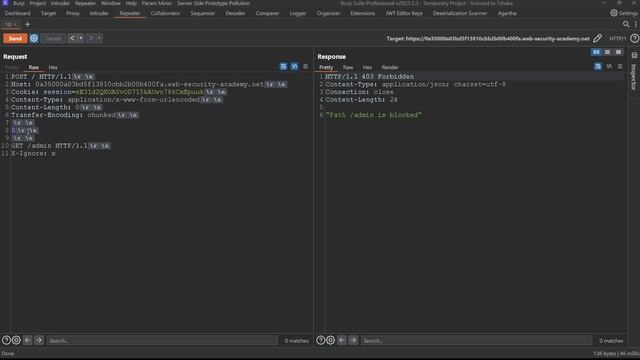Click the 'GET /admin HTTP/1.1' request line
Image resolution: width=640 pixels, height=360 pixels.
tap(49, 146)
